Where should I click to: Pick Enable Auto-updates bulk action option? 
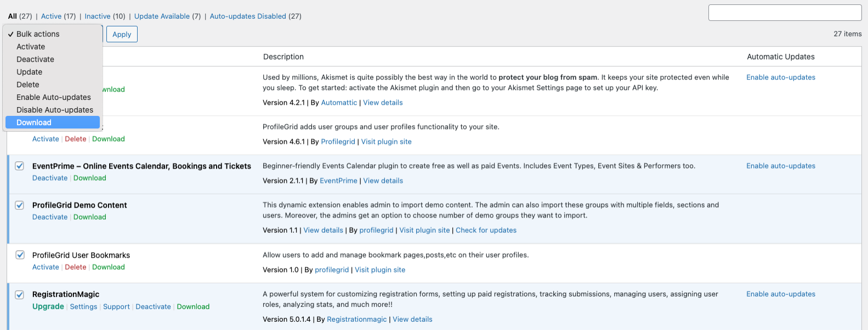pyautogui.click(x=54, y=97)
